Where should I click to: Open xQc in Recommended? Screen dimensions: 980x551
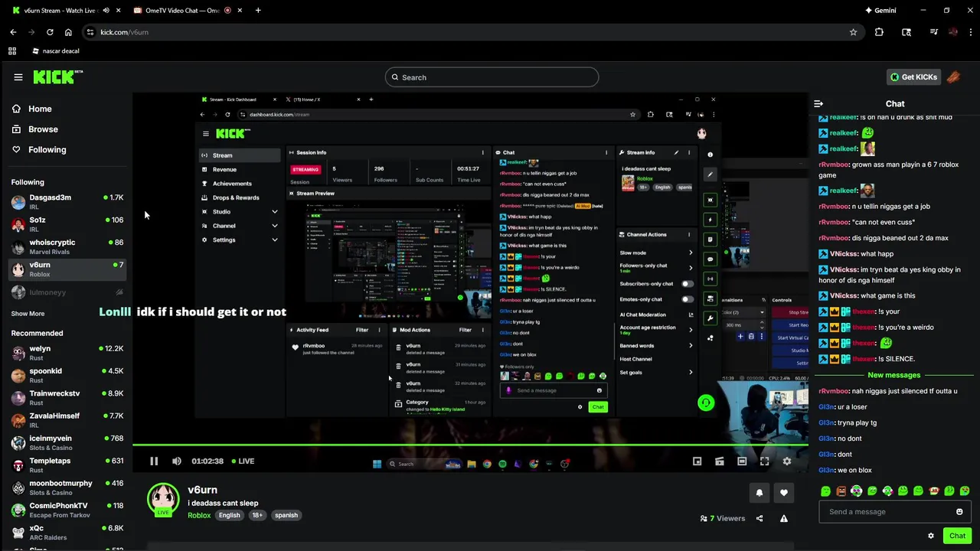pyautogui.click(x=67, y=533)
